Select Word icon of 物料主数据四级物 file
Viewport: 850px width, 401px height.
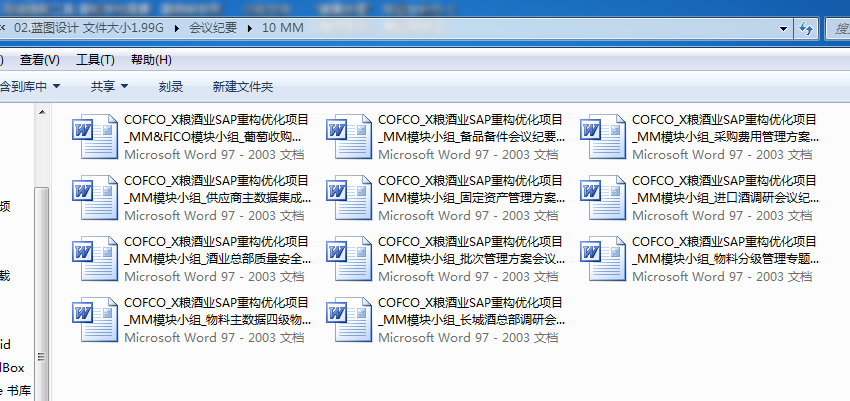click(95, 319)
